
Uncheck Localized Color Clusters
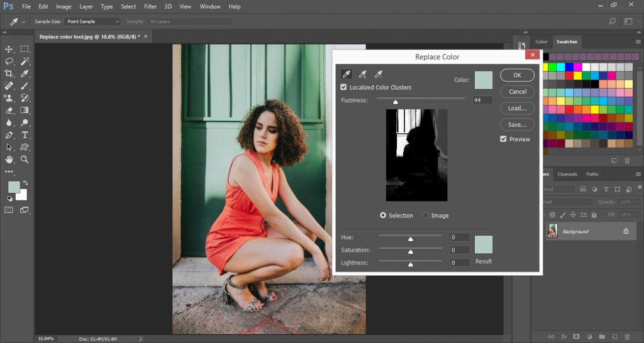click(x=343, y=87)
